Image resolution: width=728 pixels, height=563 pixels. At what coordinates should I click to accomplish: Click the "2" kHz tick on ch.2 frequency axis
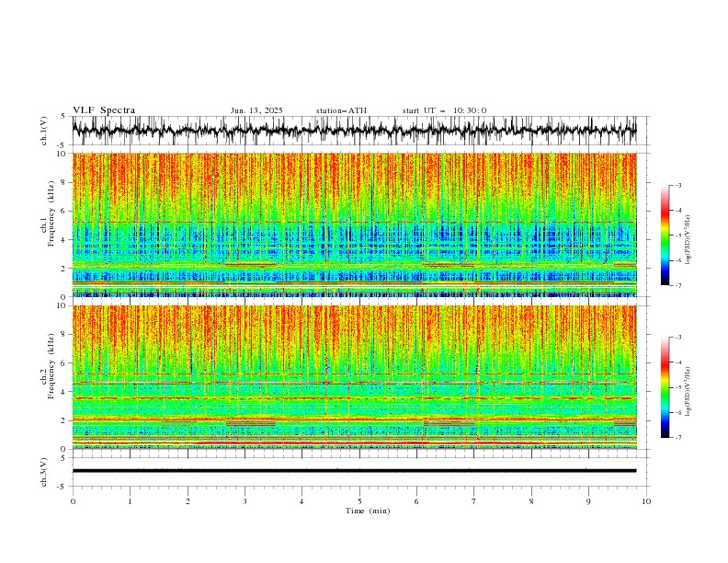(65, 420)
